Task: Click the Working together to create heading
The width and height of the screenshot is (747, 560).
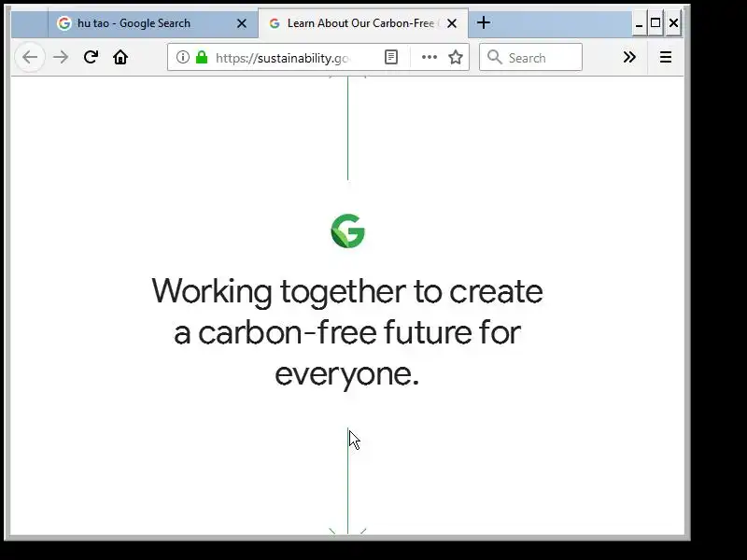Action: pos(347,332)
